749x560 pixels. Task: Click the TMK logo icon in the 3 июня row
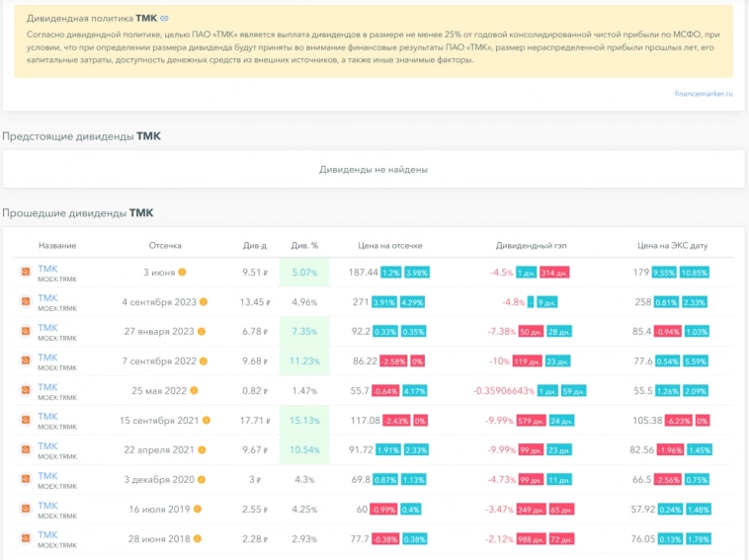coord(25,273)
